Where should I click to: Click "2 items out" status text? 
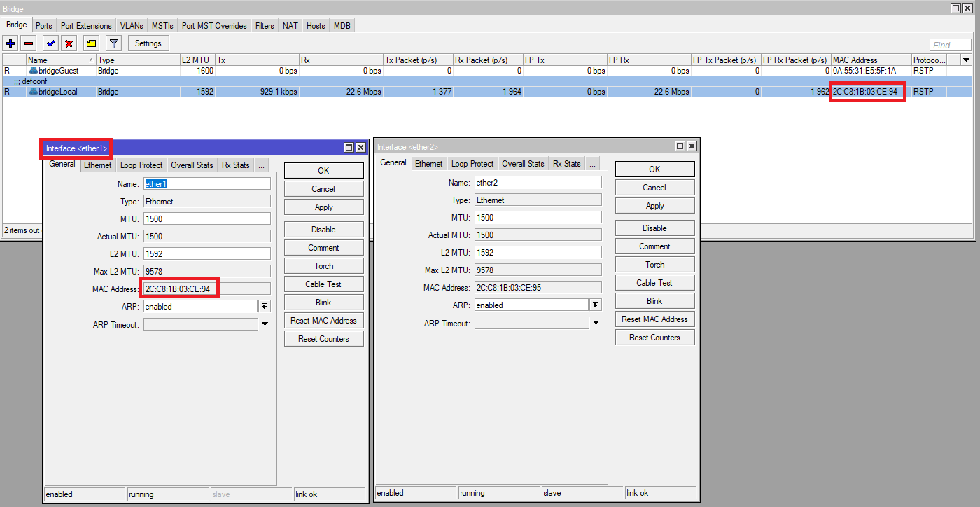point(22,230)
